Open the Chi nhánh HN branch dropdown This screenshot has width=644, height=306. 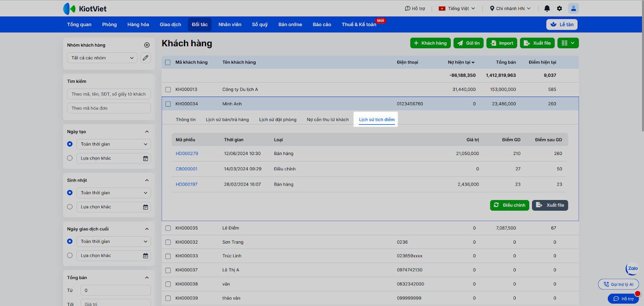click(510, 8)
